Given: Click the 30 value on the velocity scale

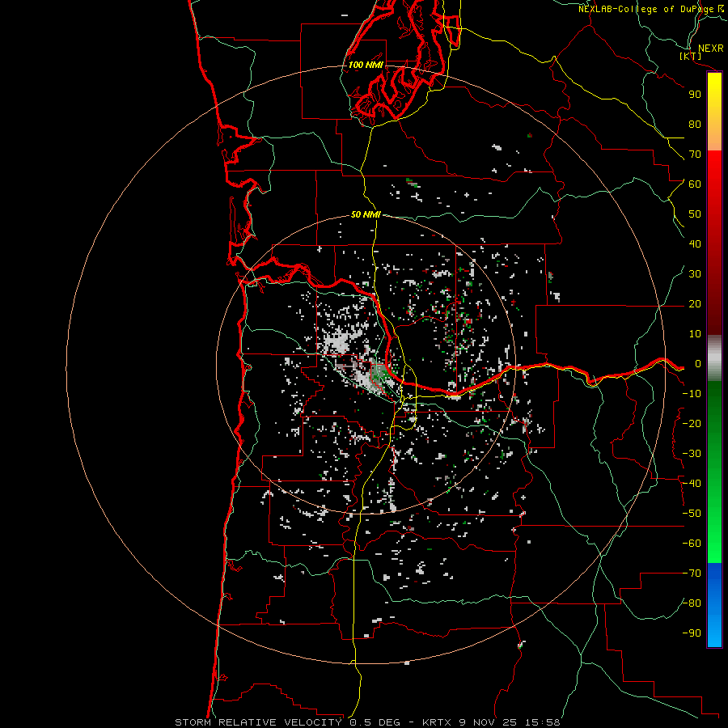Looking at the screenshot, I should pyautogui.click(x=695, y=274).
